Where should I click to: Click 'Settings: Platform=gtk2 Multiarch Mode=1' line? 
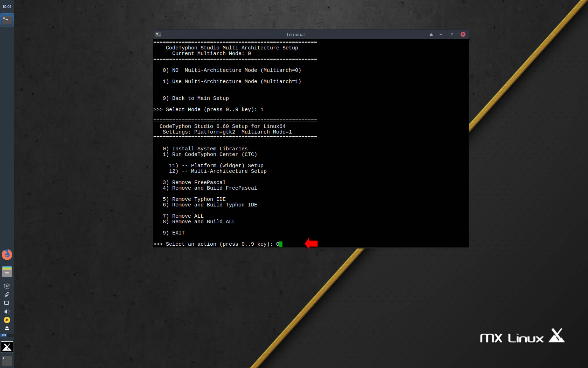pos(227,132)
